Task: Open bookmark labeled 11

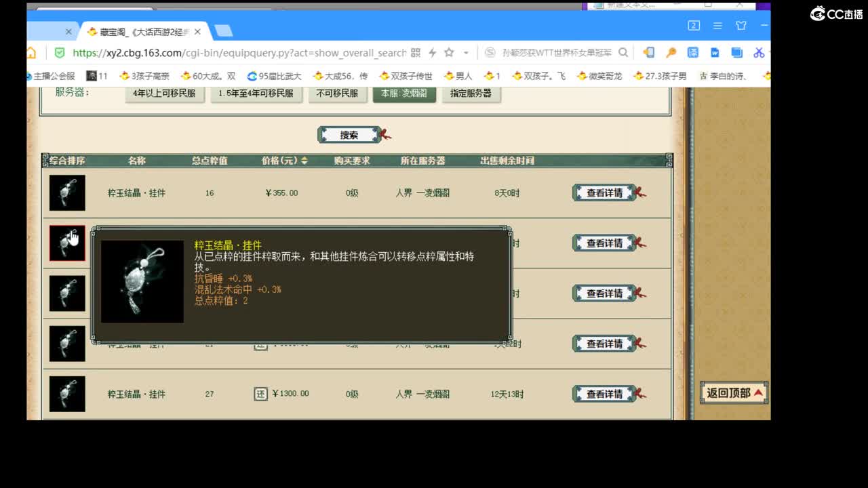Action: click(97, 76)
